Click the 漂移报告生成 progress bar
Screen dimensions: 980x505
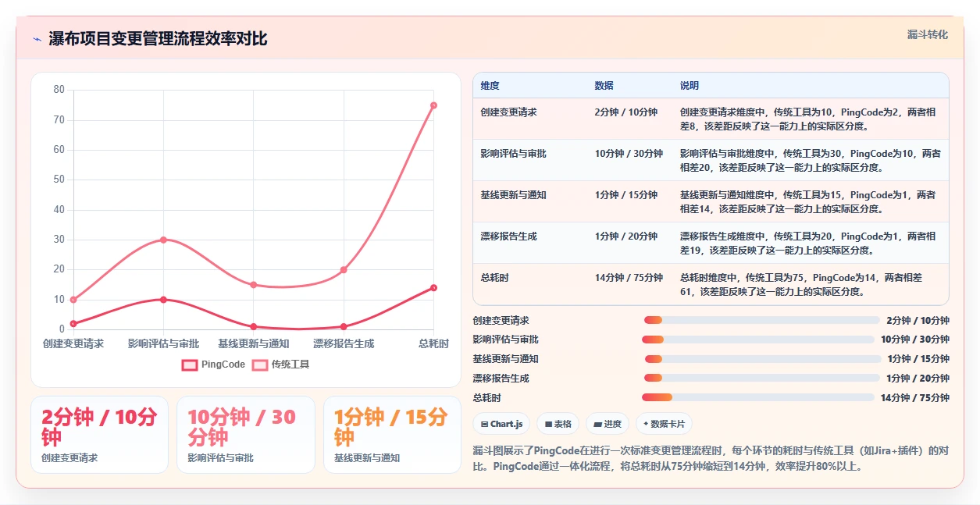(x=762, y=378)
